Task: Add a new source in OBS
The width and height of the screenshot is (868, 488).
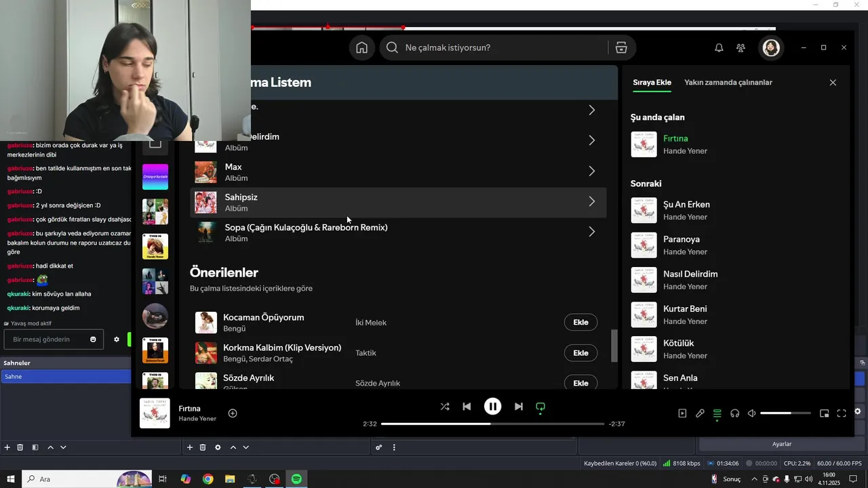Action: [x=190, y=447]
